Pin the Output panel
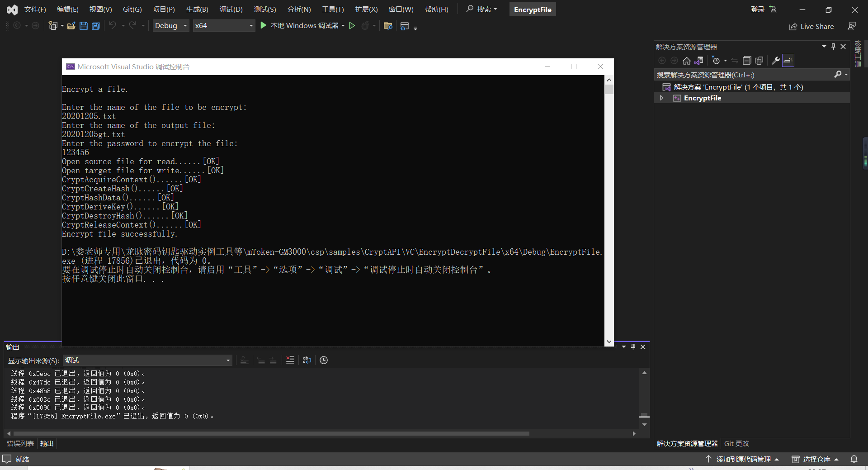 point(633,347)
